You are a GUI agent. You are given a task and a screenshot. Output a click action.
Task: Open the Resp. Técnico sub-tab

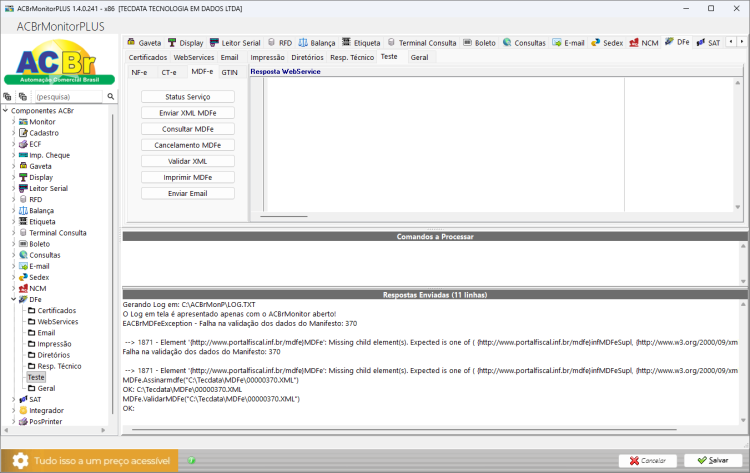coord(352,57)
